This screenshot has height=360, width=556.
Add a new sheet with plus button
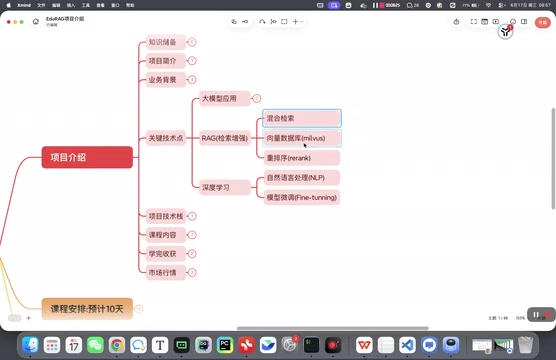point(29,318)
